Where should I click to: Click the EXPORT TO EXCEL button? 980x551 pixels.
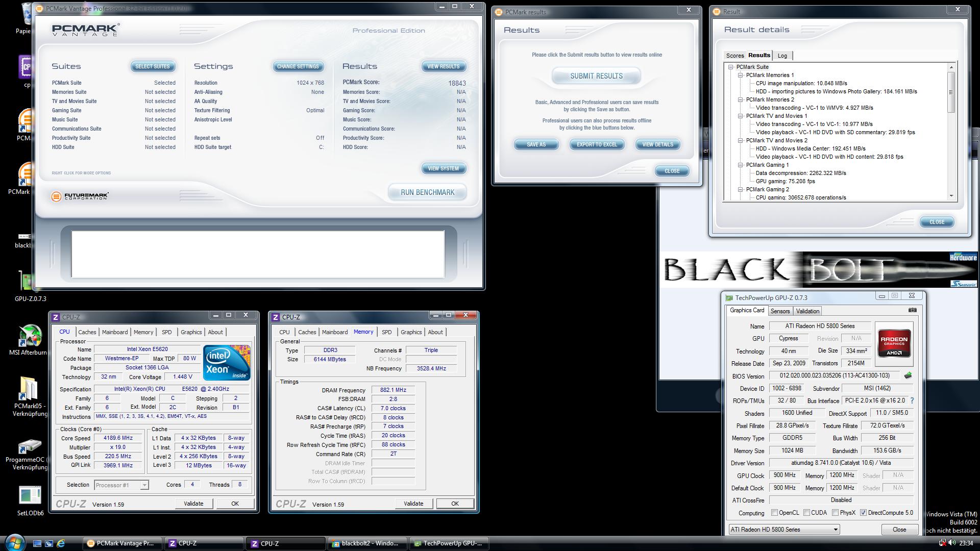(597, 144)
